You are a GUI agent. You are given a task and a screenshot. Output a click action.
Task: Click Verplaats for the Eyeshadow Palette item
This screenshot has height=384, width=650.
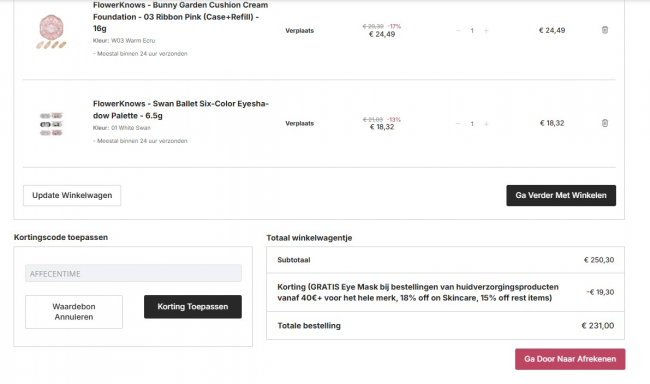pyautogui.click(x=299, y=124)
